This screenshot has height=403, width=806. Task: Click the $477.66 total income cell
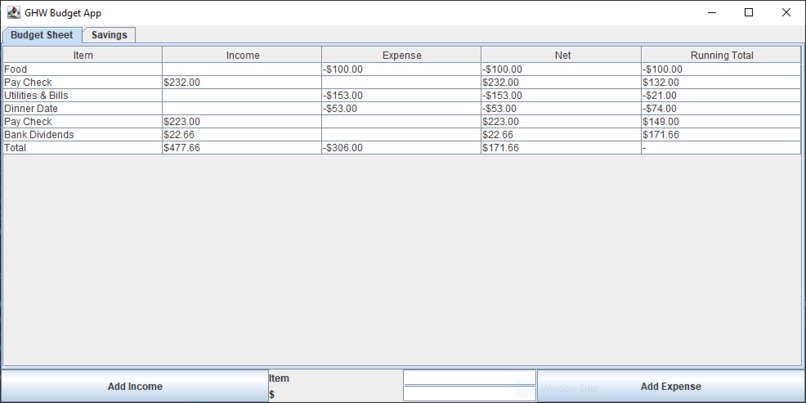pos(242,148)
